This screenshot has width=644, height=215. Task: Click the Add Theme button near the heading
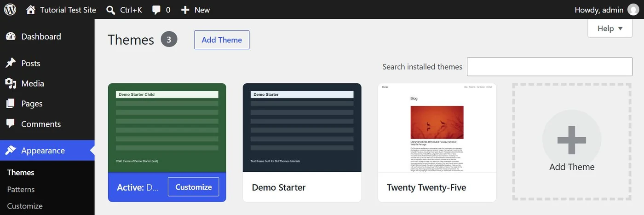click(x=222, y=40)
